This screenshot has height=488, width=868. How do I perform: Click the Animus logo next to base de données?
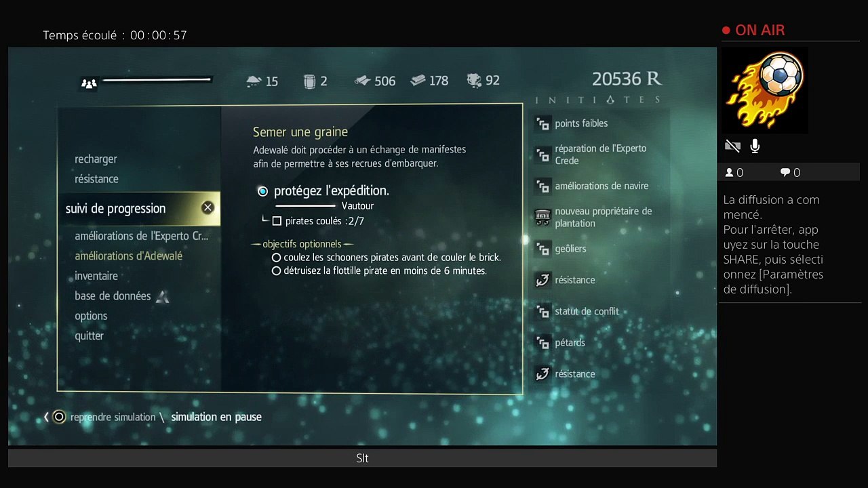point(162,296)
